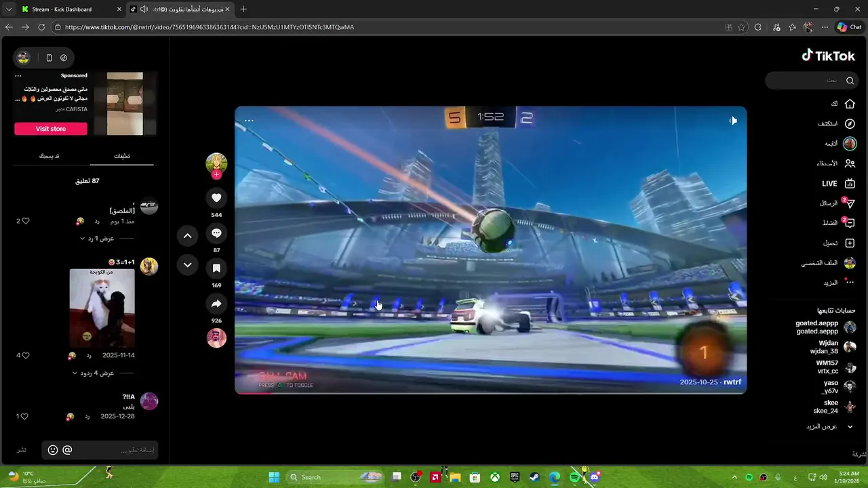
Task: Expand the 'show 1 reply' row
Action: pyautogui.click(x=106, y=239)
